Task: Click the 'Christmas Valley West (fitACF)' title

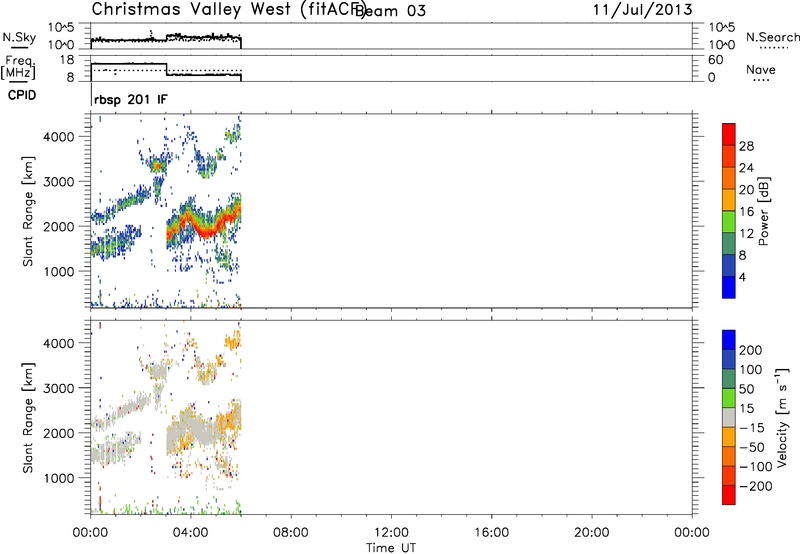Action: click(227, 10)
